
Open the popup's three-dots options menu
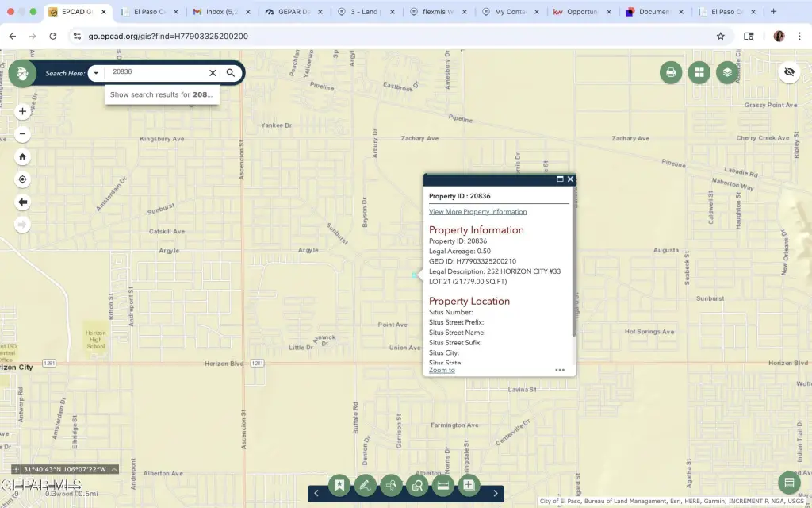[x=560, y=370]
